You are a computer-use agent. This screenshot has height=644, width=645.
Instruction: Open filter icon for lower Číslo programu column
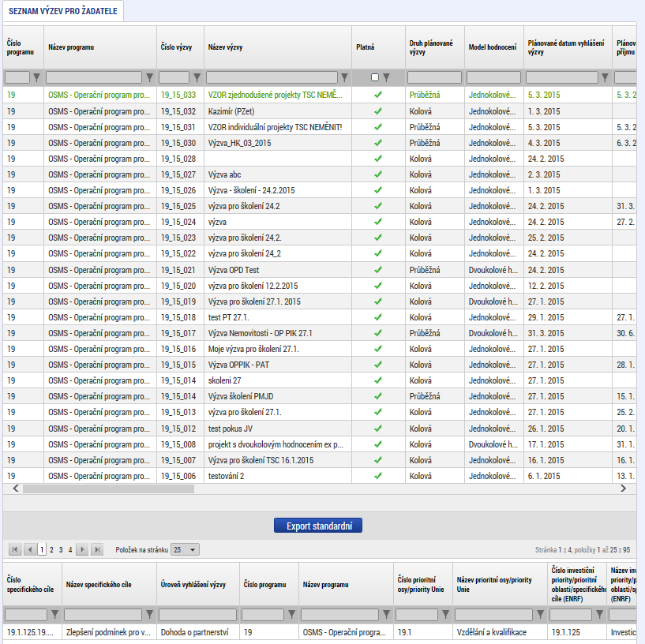[291, 614]
